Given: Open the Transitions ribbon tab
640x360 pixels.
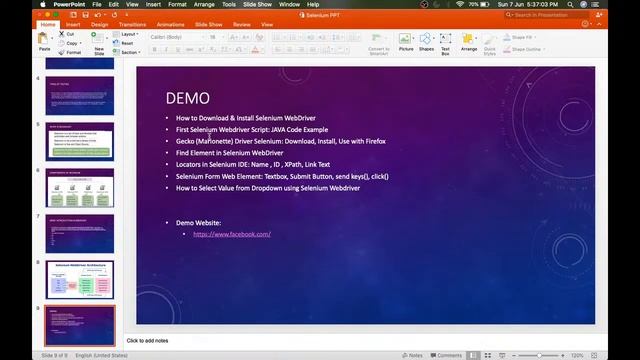Looking at the screenshot, I should coord(132,24).
